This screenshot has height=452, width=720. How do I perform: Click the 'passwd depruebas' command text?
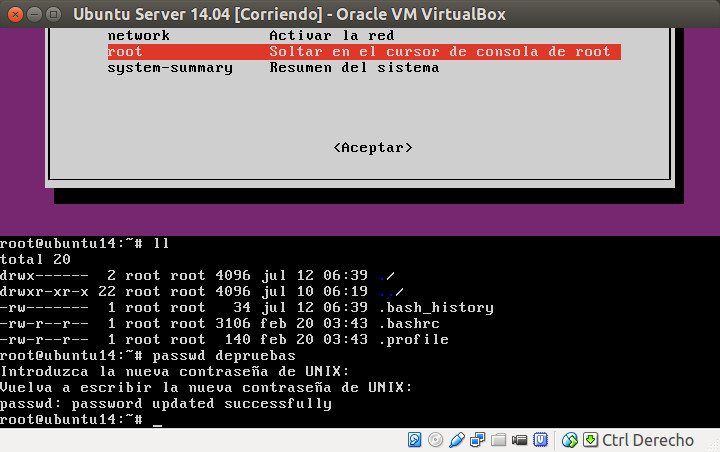point(224,356)
